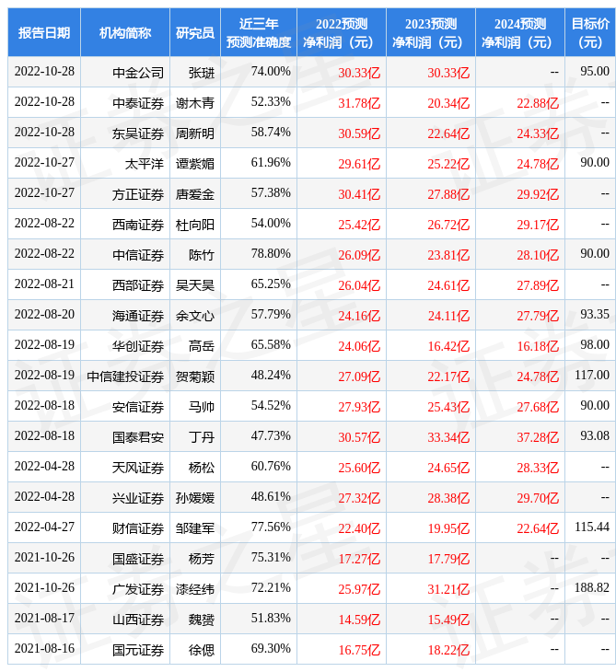This screenshot has width=616, height=672.
Task: Select analyst 贺菊颖
Action: click(195, 377)
